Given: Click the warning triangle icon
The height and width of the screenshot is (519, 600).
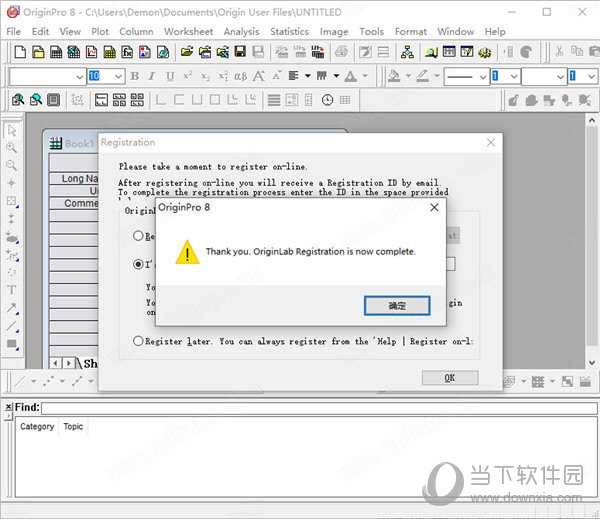Looking at the screenshot, I should [x=187, y=252].
